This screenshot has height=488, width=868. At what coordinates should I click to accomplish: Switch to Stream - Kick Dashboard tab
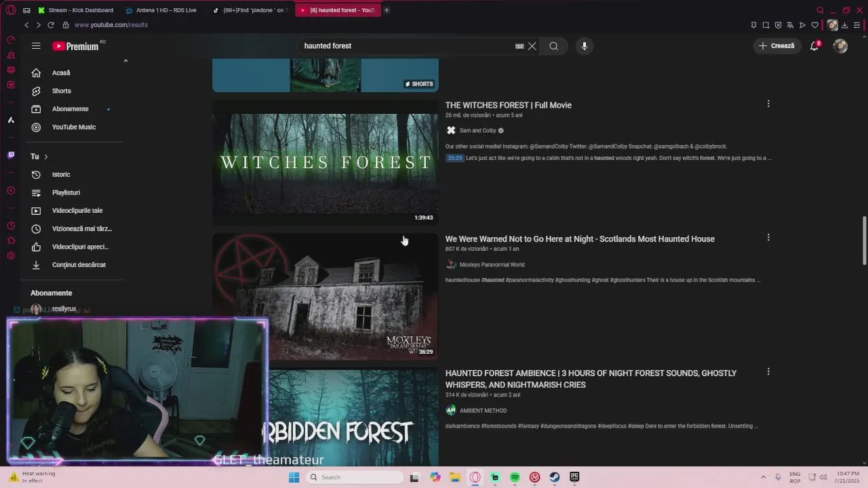coord(77,10)
